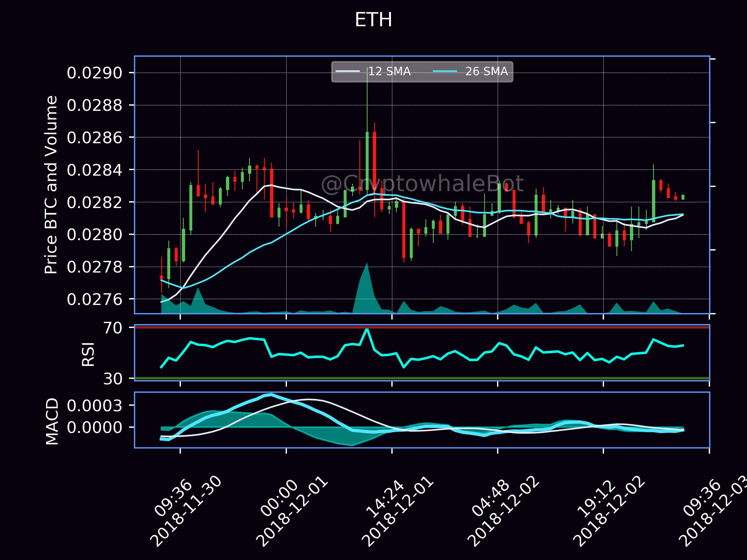Image resolution: width=747 pixels, height=560 pixels.
Task: Click the ETH chart title
Action: tap(373, 20)
